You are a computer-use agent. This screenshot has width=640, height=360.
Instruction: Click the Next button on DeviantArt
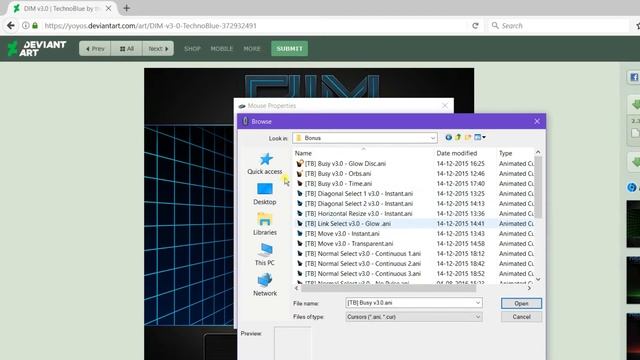coord(158,49)
